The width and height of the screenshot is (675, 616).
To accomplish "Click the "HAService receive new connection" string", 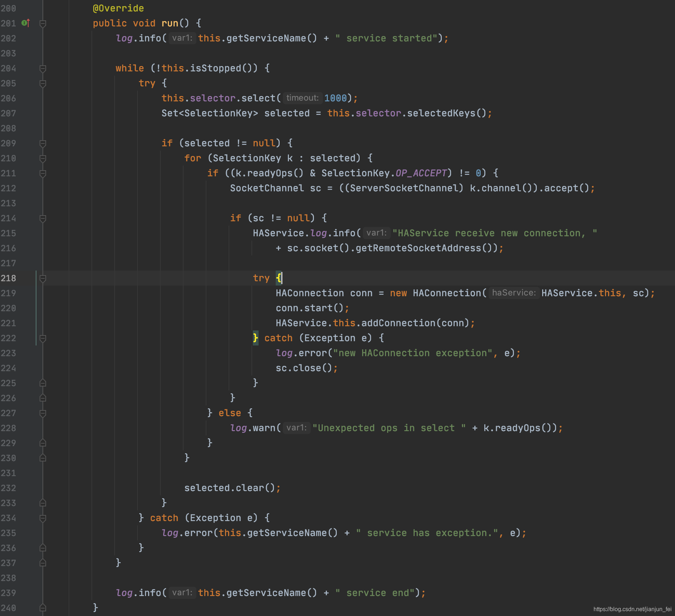I will coord(495,233).
